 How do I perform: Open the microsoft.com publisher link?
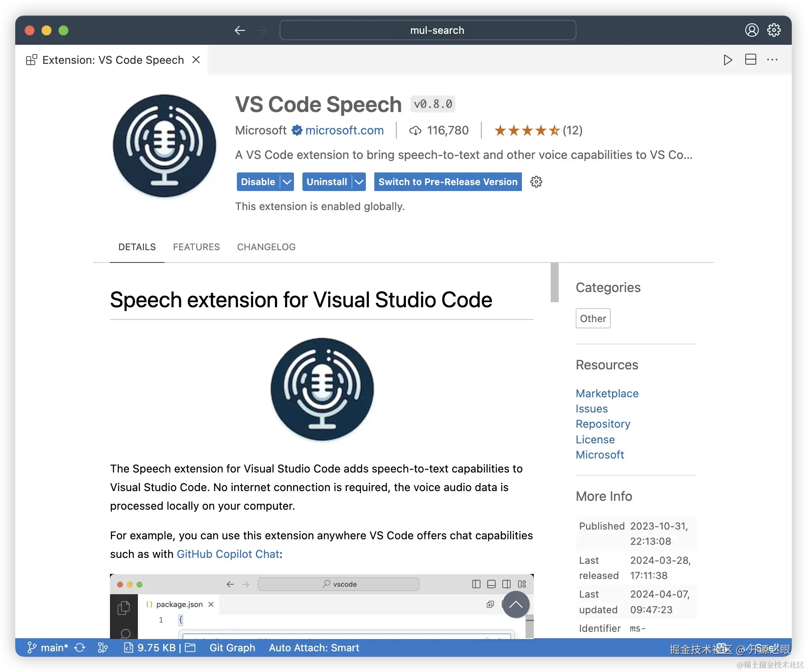coord(344,130)
